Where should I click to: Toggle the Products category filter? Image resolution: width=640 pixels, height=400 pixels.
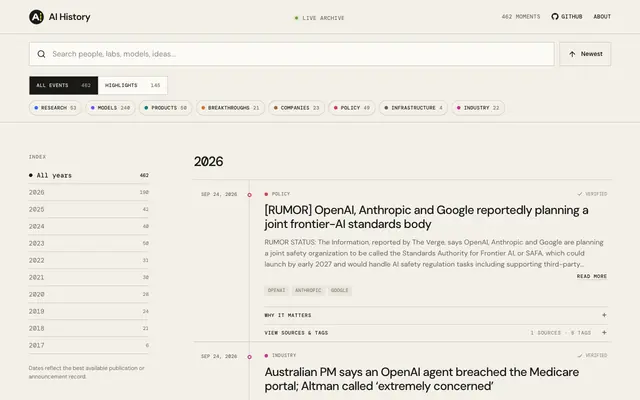pos(165,108)
